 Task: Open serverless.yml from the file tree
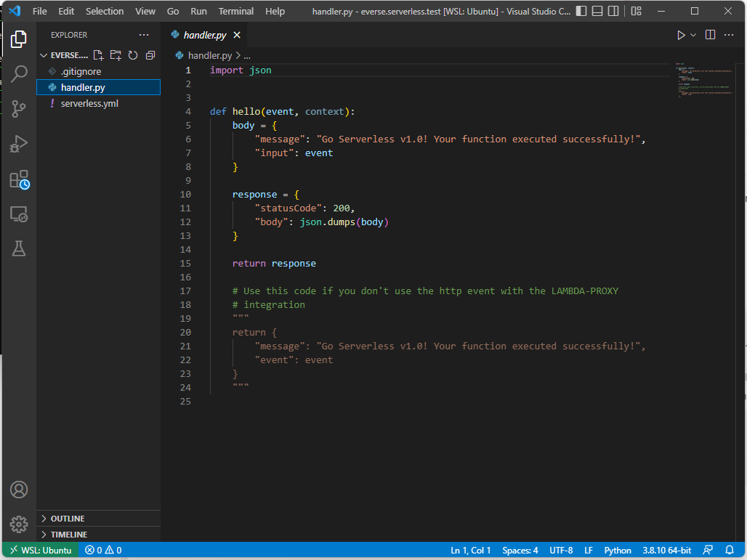89,103
